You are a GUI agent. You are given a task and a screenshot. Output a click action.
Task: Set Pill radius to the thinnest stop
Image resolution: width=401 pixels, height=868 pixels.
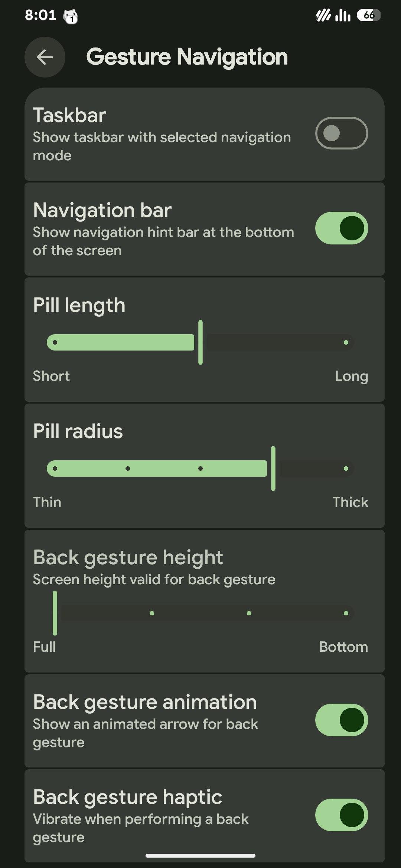[55, 468]
